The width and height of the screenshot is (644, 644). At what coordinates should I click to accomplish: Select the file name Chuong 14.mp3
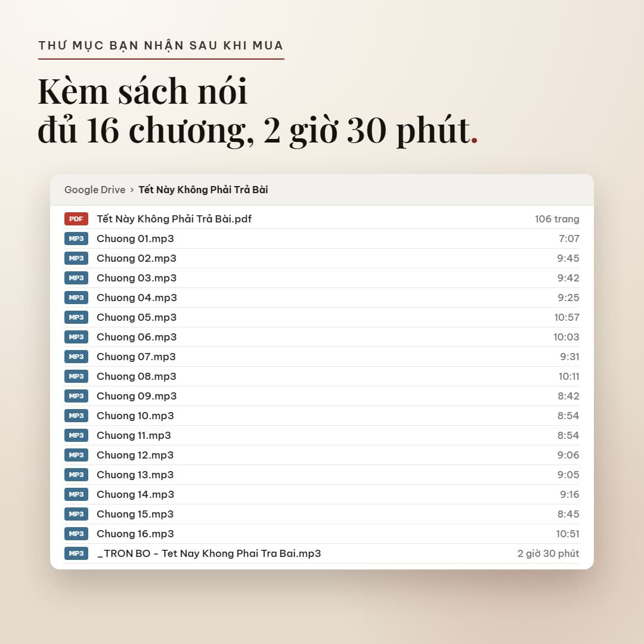pyautogui.click(x=135, y=494)
